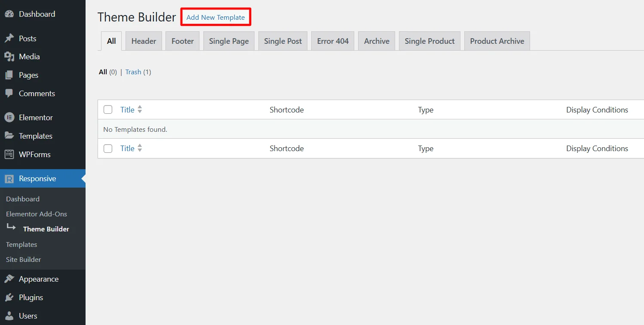The height and width of the screenshot is (325, 644).
Task: Click the WPForms icon
Action: (9, 155)
